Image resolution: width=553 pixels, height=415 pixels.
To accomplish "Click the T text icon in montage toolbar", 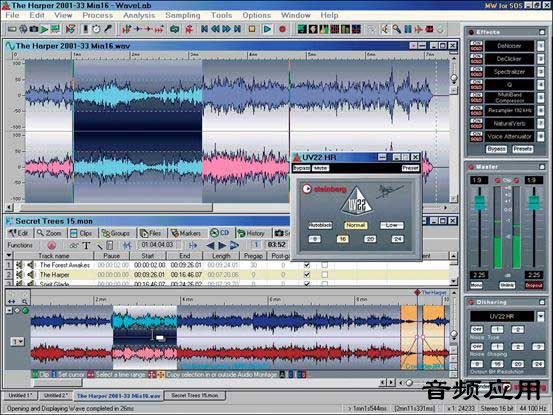I will click(86, 245).
